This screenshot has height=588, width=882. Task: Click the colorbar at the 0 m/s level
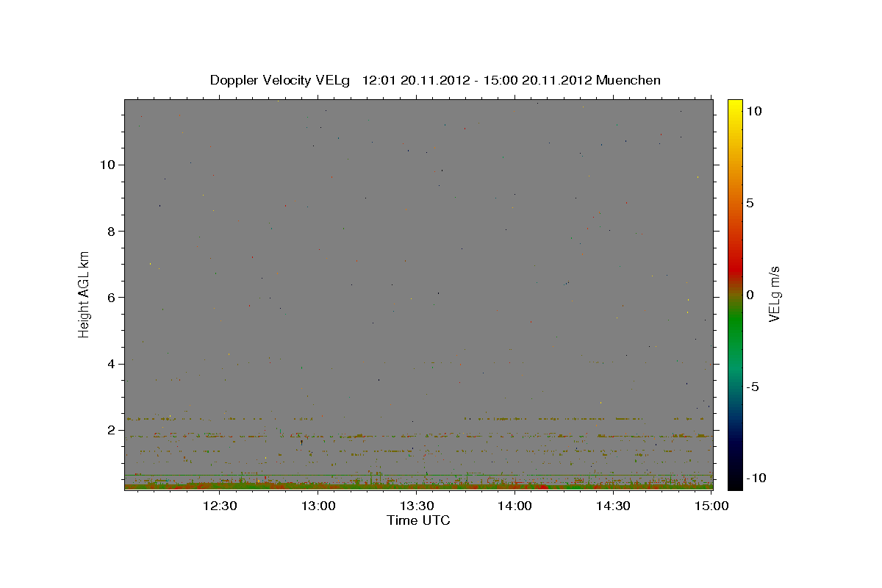(x=735, y=295)
